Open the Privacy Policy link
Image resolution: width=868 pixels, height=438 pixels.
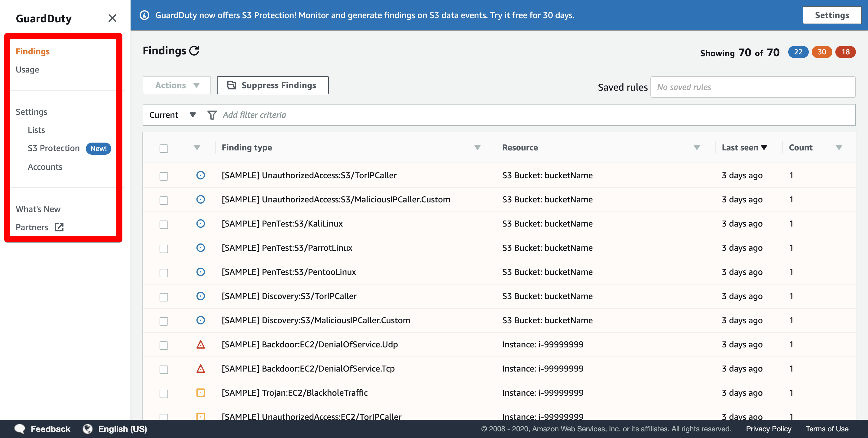(768, 429)
